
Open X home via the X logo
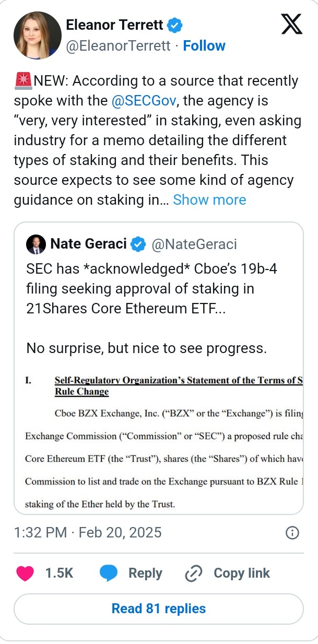click(291, 24)
